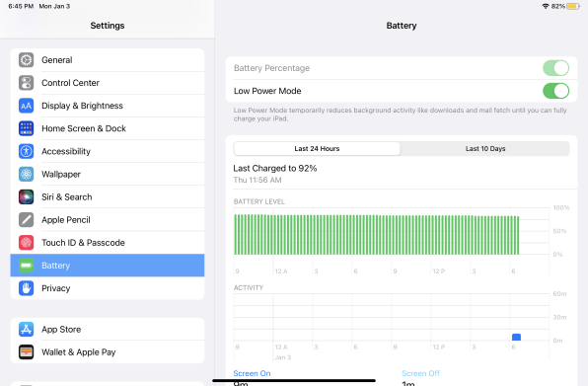Turn off Low Power Mode switch
The height and width of the screenshot is (386, 588).
[x=555, y=91]
